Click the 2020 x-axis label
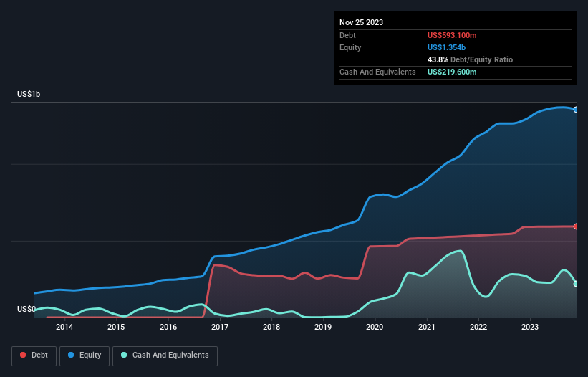Screen dimensions: 588x377 375,327
